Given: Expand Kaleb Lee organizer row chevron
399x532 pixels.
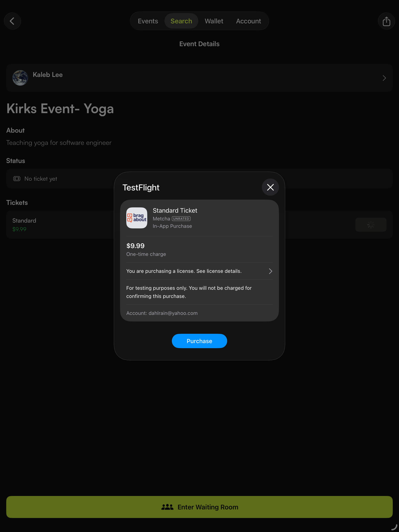Looking at the screenshot, I should click(x=384, y=78).
